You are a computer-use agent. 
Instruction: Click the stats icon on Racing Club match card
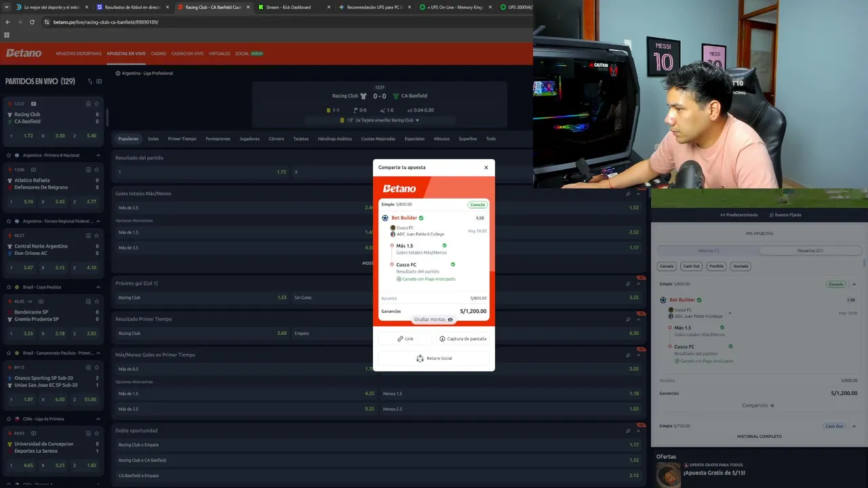coord(88,104)
